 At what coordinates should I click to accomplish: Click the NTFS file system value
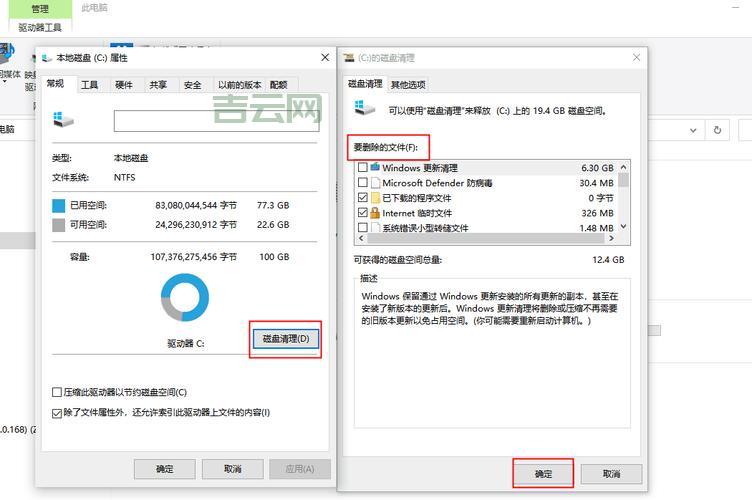click(x=125, y=177)
